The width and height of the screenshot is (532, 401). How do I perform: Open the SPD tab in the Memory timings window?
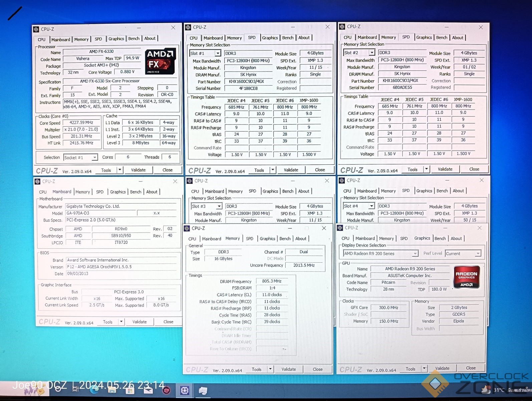(x=250, y=239)
